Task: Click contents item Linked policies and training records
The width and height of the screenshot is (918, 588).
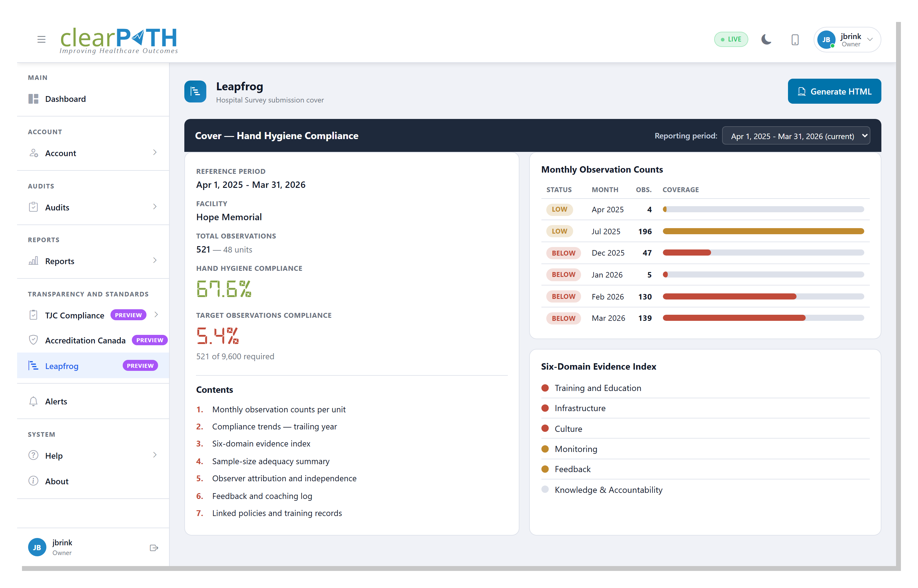Action: pos(277,513)
